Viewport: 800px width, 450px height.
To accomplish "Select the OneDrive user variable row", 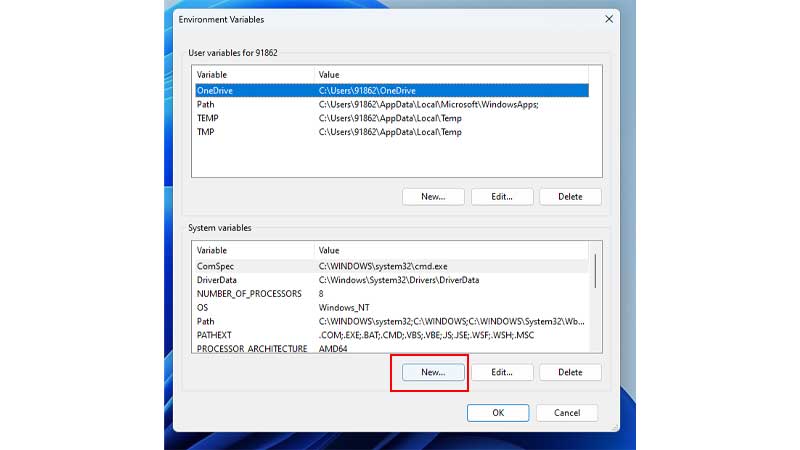I will 391,90.
